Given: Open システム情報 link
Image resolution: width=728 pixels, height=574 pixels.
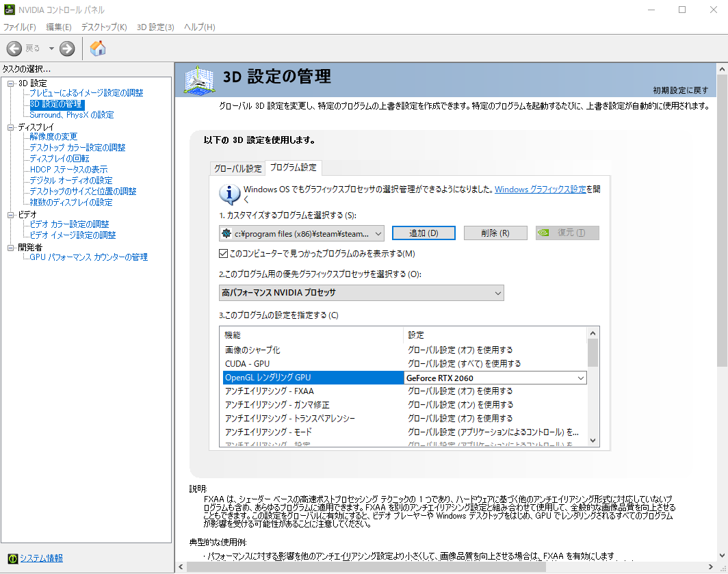Looking at the screenshot, I should [41, 558].
